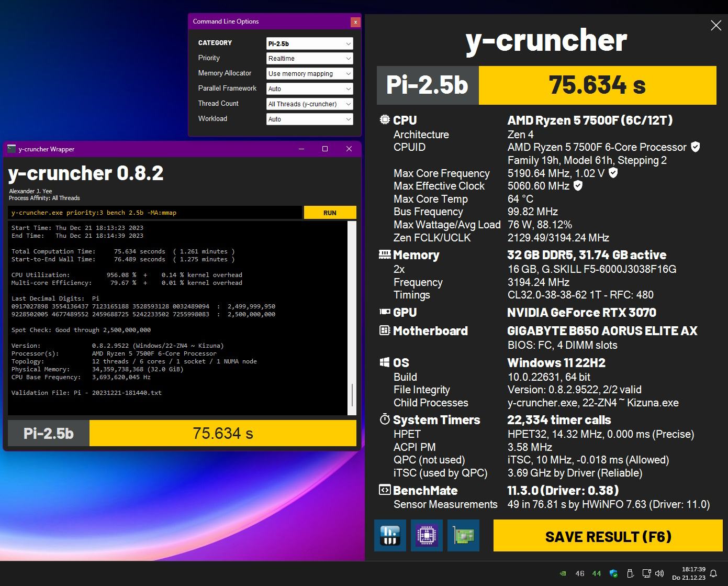This screenshot has height=586, width=728.
Task: Open the Thread Count dropdown
Action: [x=310, y=104]
